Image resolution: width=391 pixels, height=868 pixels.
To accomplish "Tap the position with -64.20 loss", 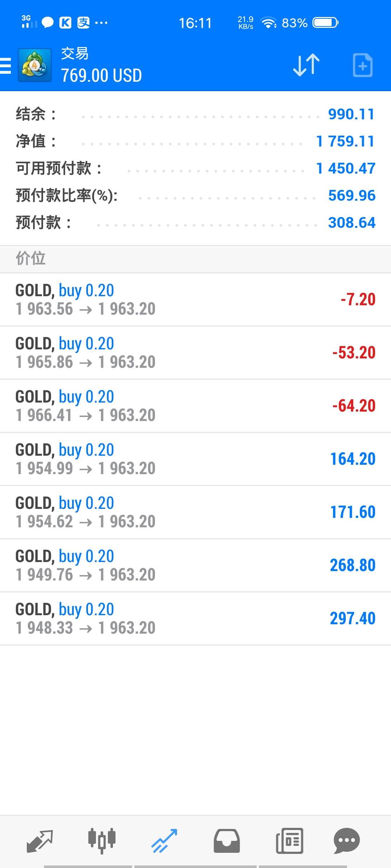I will pyautogui.click(x=195, y=406).
